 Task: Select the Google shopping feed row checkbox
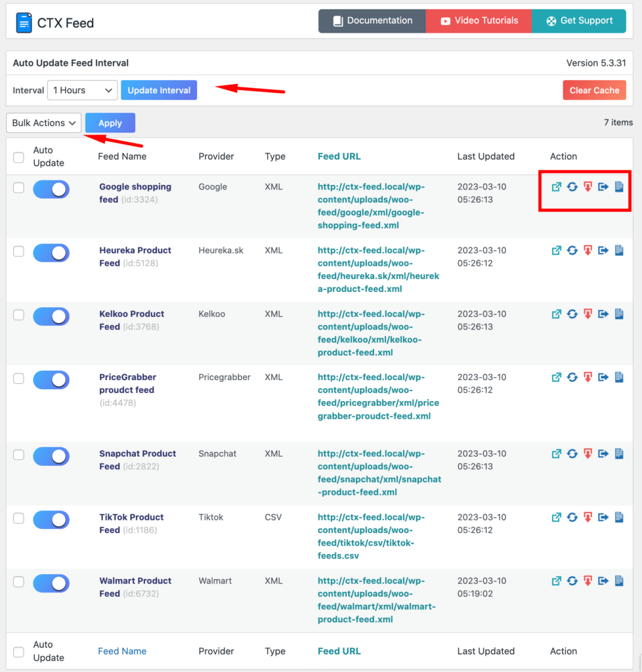pos(18,188)
